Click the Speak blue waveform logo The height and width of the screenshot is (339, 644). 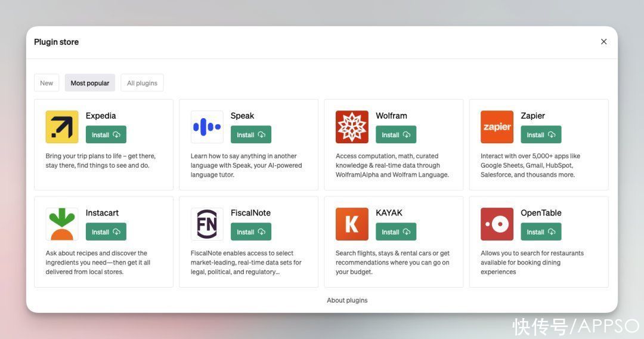coord(207,127)
